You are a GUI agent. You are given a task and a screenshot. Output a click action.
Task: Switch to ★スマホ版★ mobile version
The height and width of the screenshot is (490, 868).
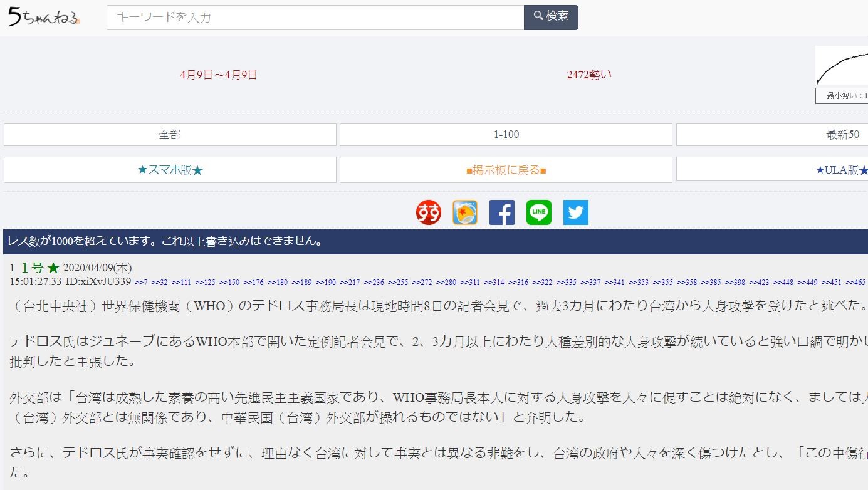coord(170,170)
